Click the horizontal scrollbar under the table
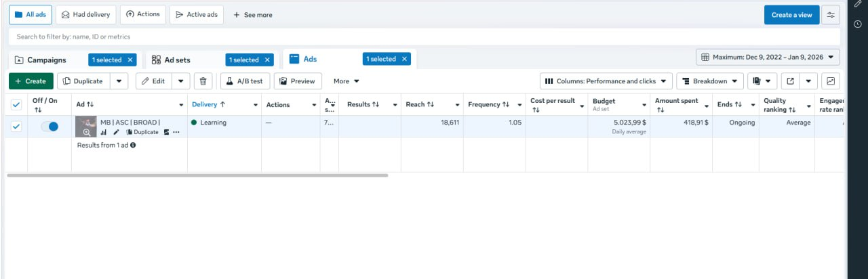Viewport: 868px width, 279px height. [197, 175]
